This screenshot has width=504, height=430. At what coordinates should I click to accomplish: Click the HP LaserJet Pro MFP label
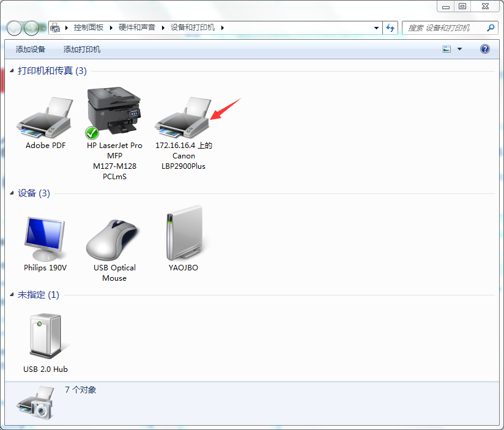tap(114, 161)
